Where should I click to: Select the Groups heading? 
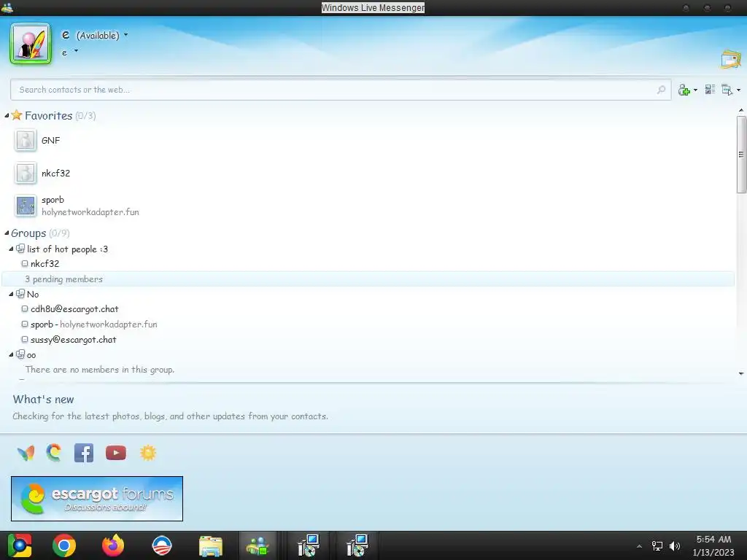pos(28,233)
